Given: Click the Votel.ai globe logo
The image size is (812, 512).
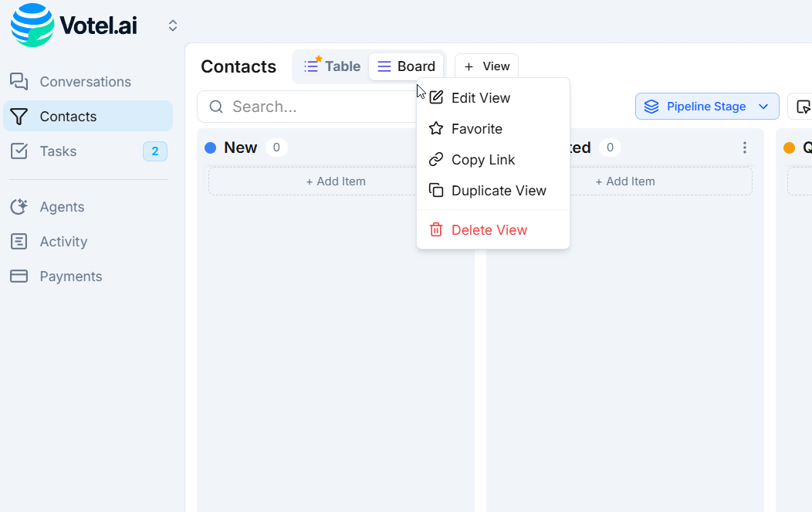Looking at the screenshot, I should coord(32,25).
